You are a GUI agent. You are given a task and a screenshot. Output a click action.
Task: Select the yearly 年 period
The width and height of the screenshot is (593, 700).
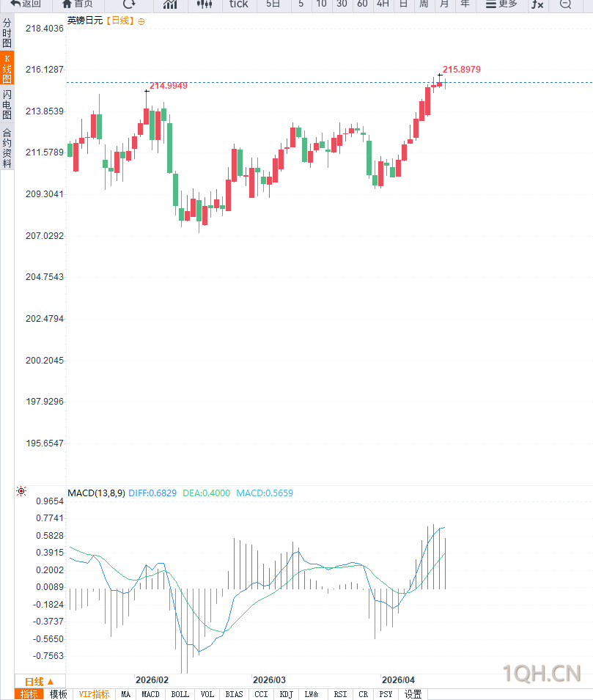pos(465,4)
